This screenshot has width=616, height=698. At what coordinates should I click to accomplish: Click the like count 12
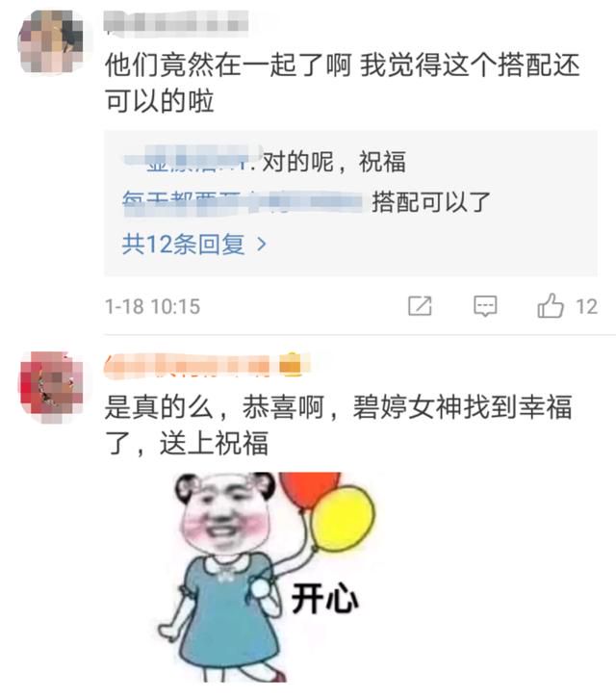click(586, 307)
